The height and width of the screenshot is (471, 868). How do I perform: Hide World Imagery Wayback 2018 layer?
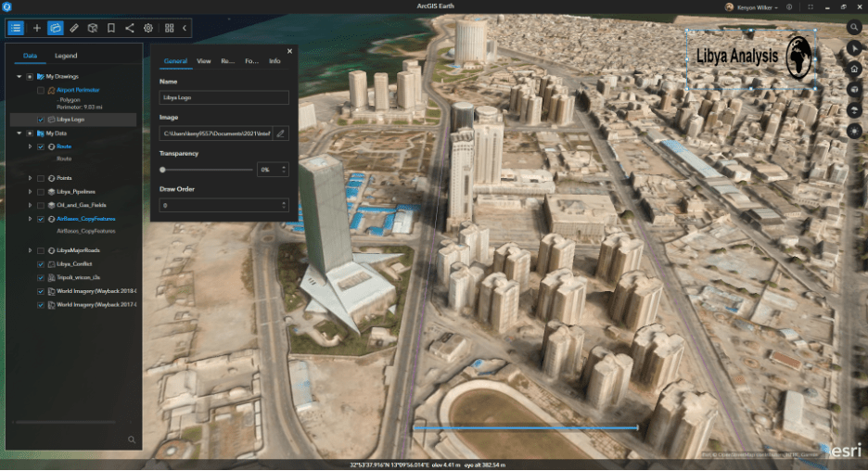(x=41, y=292)
